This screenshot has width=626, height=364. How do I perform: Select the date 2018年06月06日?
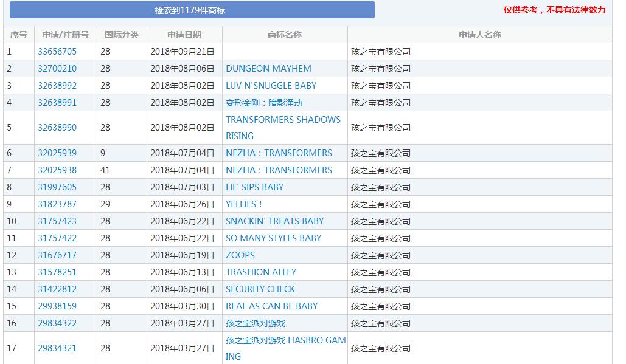point(183,289)
